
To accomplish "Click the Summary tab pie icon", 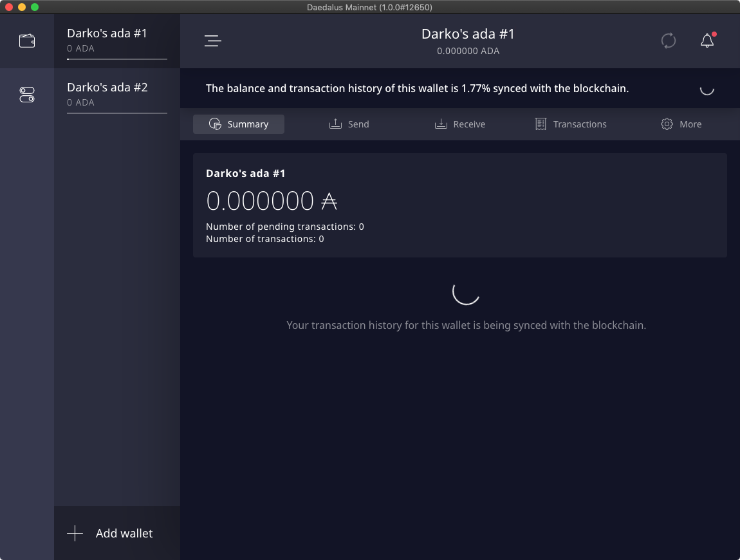I will pos(216,124).
